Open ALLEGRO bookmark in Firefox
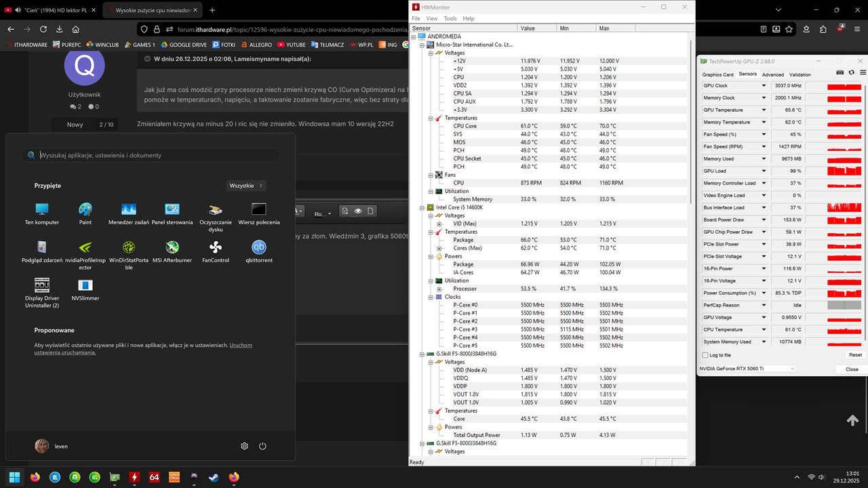868x488 pixels. click(x=255, y=45)
